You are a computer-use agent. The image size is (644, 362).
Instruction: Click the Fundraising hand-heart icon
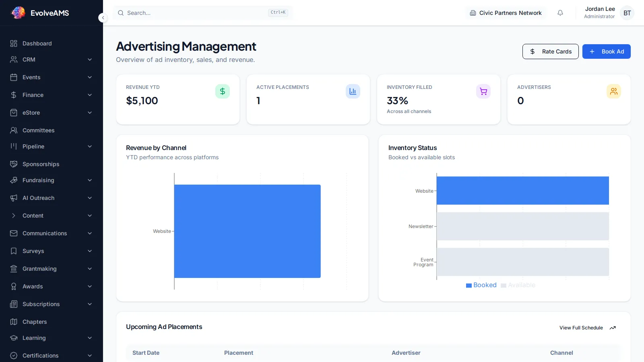tap(14, 180)
